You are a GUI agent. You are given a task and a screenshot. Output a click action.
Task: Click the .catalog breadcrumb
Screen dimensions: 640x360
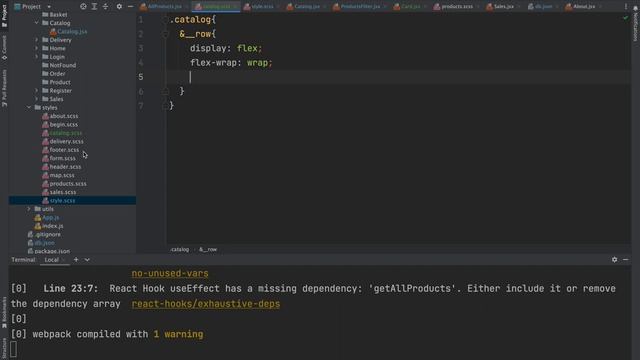pos(180,249)
